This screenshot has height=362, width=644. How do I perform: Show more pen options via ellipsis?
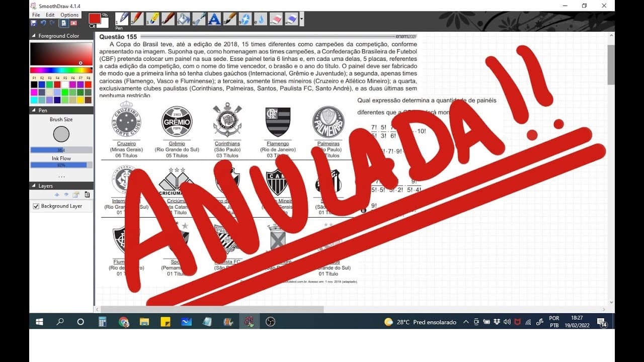click(61, 176)
